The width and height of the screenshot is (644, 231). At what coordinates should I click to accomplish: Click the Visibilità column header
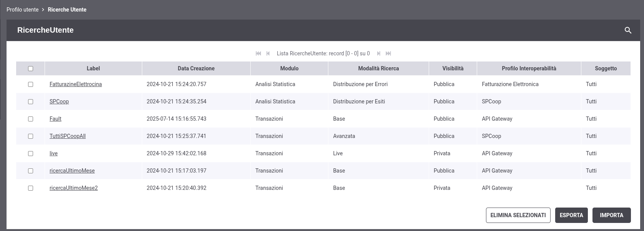point(453,68)
